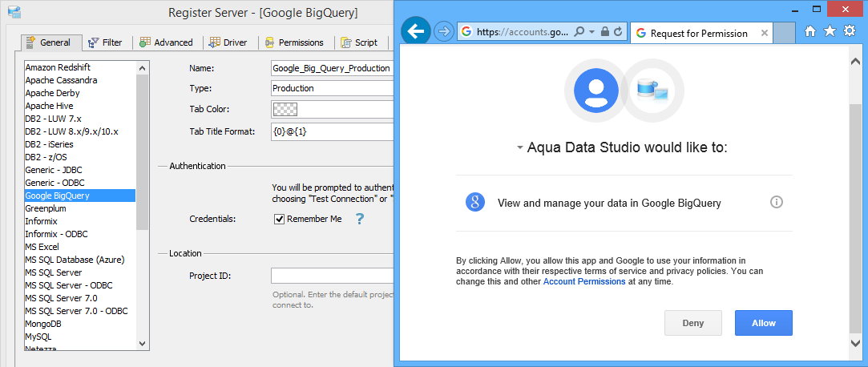Open the Permissions tab
The width and height of the screenshot is (868, 367).
295,42
